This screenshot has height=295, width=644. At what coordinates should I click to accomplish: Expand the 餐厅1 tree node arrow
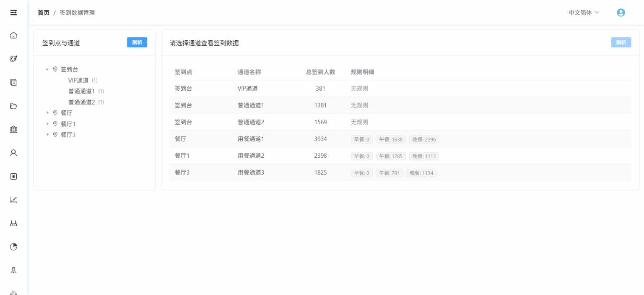(47, 124)
